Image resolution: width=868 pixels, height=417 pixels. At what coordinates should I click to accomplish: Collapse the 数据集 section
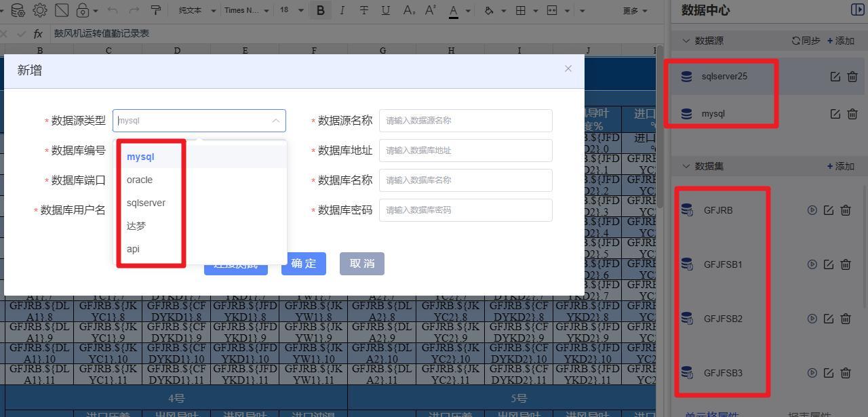pyautogui.click(x=686, y=166)
